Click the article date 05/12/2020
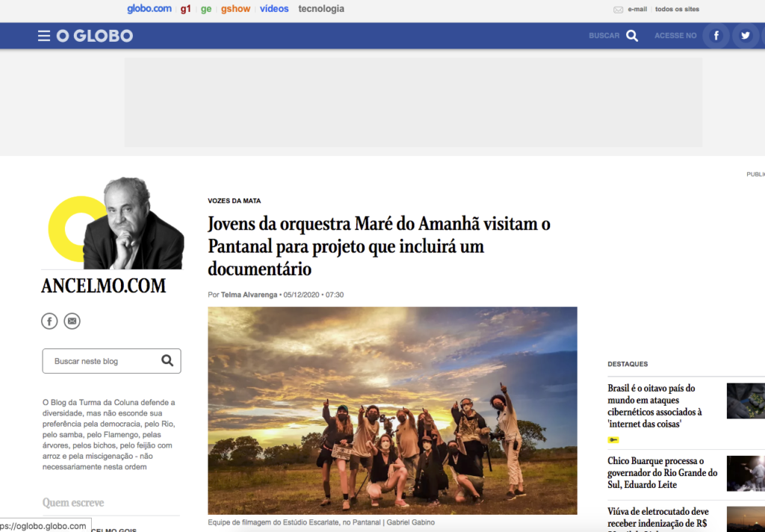The image size is (765, 532). [x=301, y=295]
